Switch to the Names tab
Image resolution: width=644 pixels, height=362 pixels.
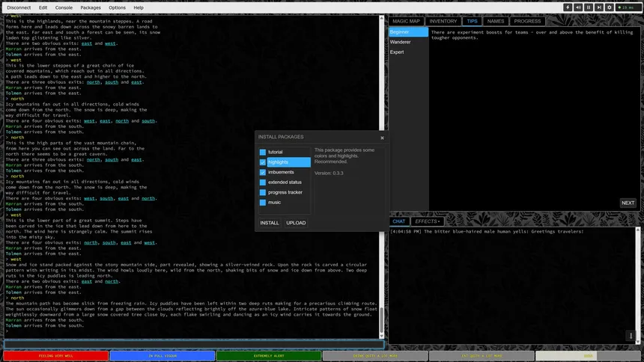click(496, 22)
